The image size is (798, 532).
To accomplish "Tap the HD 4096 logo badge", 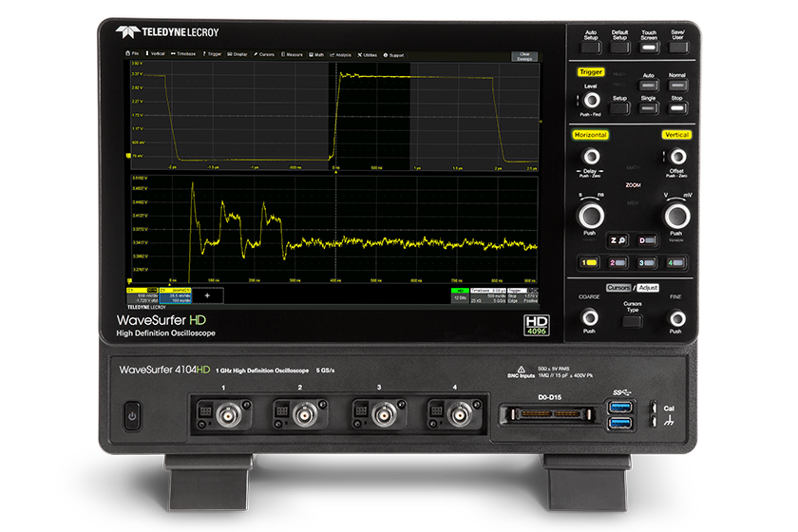I will pyautogui.click(x=537, y=325).
